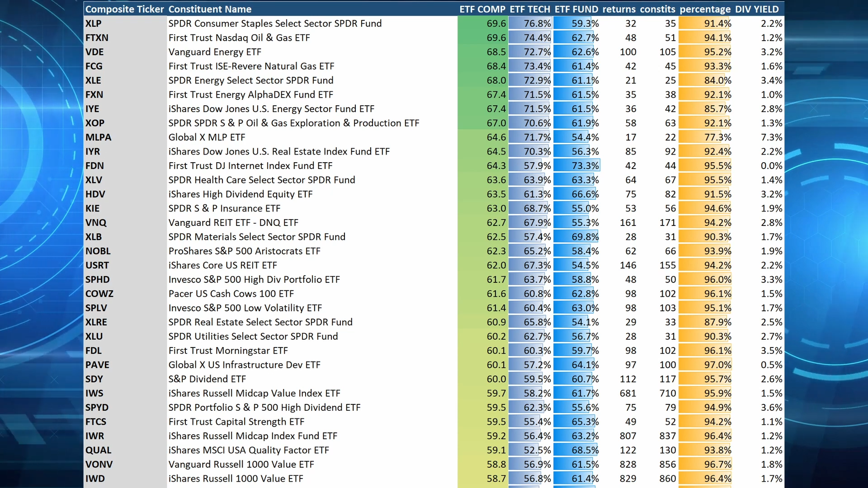Select constits value 837 for IWR
The image size is (868, 488).
click(x=668, y=436)
